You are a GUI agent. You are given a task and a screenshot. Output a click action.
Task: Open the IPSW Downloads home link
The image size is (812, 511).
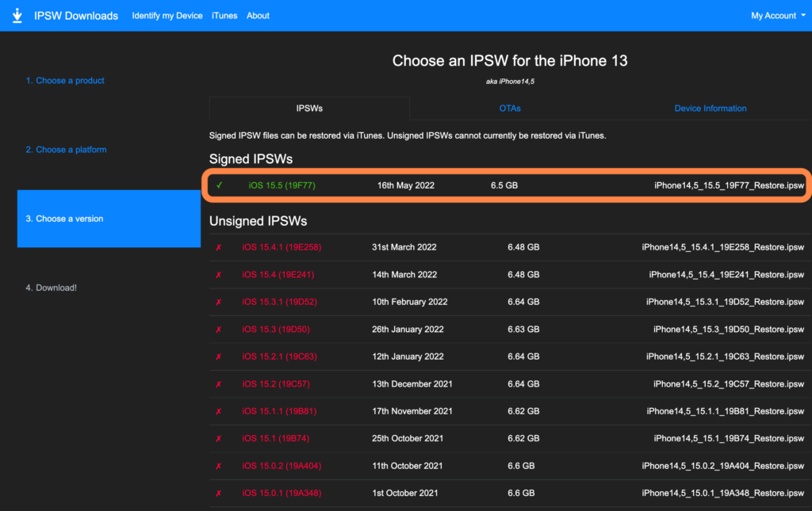[x=76, y=16]
